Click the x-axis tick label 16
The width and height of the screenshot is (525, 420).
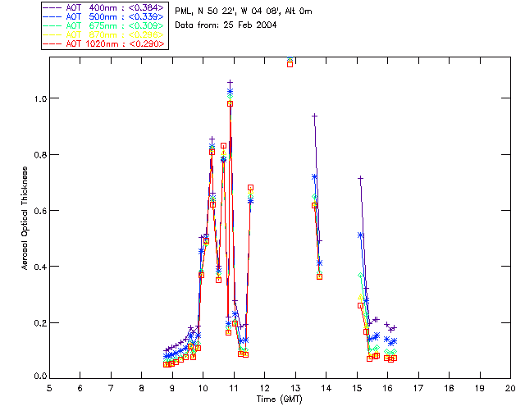(x=388, y=388)
